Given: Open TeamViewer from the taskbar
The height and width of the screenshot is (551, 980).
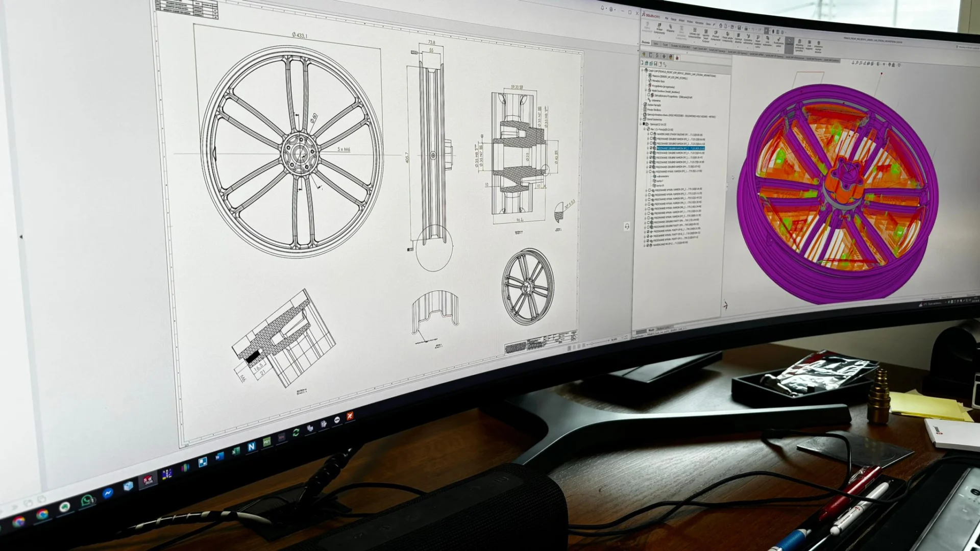Looking at the screenshot, I should point(337,420).
